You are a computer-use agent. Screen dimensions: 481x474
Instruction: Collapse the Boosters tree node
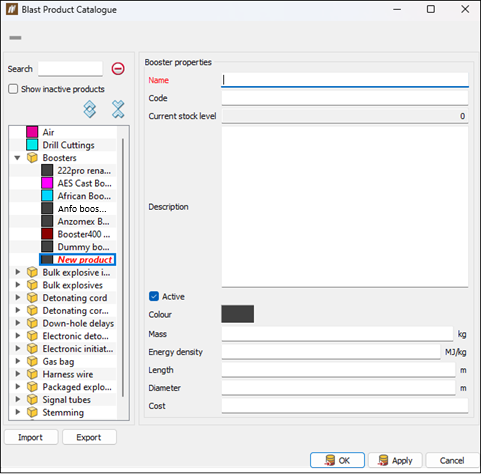tap(18, 158)
